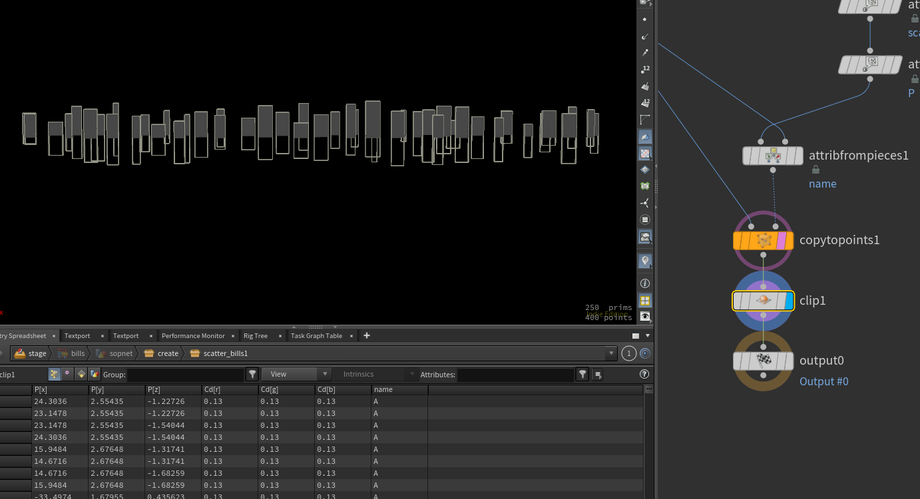This screenshot has height=499, width=920.
Task: Click the eye visibility icon in viewport toolbar
Action: 645,316
